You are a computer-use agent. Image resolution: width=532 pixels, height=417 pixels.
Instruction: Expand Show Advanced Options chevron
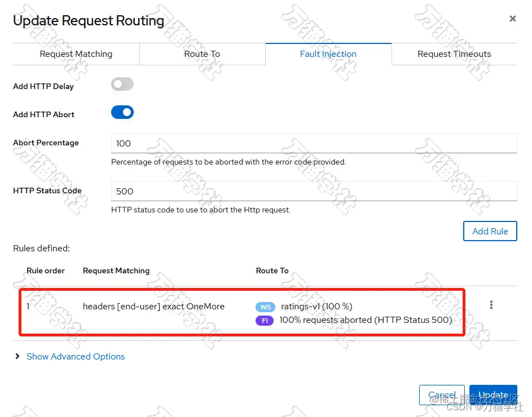[x=17, y=356]
